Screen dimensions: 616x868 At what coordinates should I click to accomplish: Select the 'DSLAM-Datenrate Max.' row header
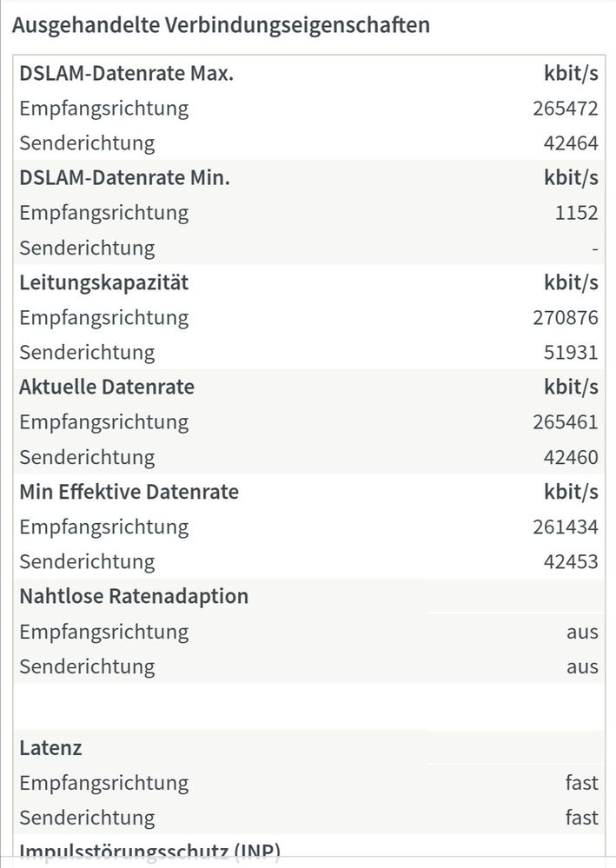(126, 73)
